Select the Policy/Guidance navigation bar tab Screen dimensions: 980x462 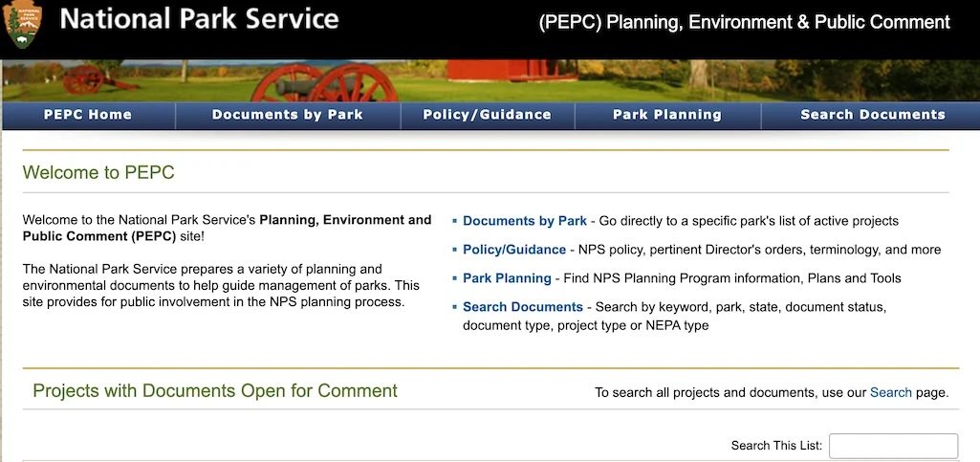487,115
